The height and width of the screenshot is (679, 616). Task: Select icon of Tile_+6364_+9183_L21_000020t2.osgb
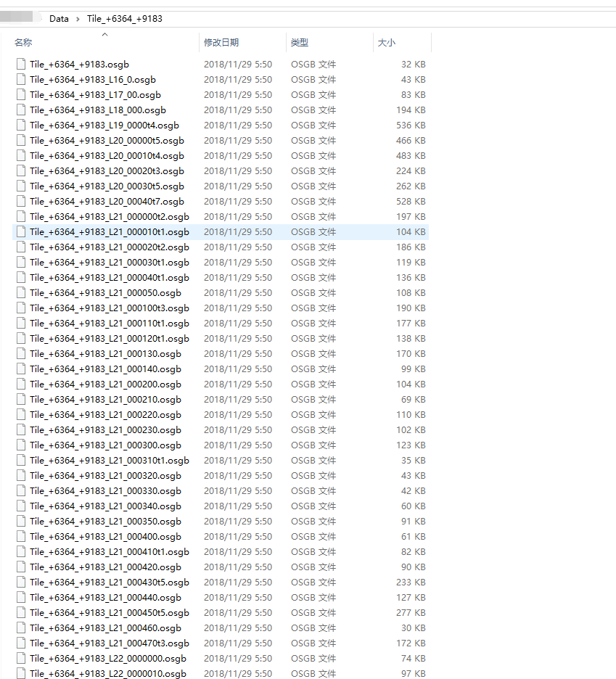point(21,247)
